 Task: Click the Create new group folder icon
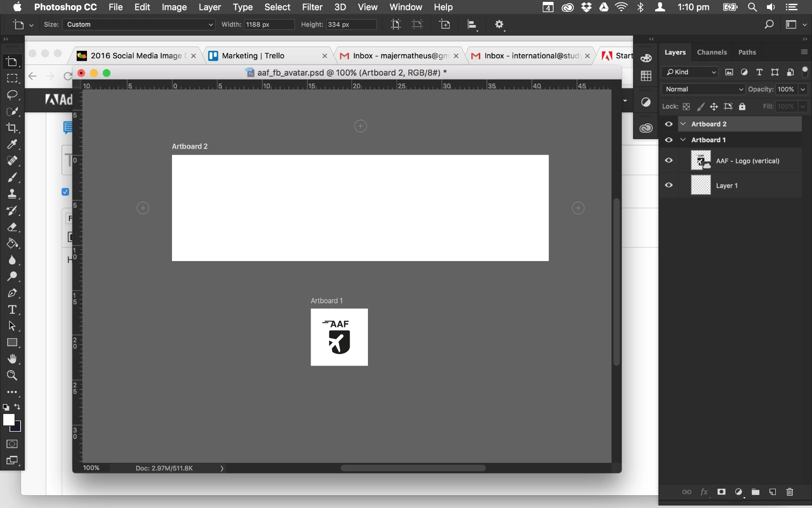tap(756, 492)
